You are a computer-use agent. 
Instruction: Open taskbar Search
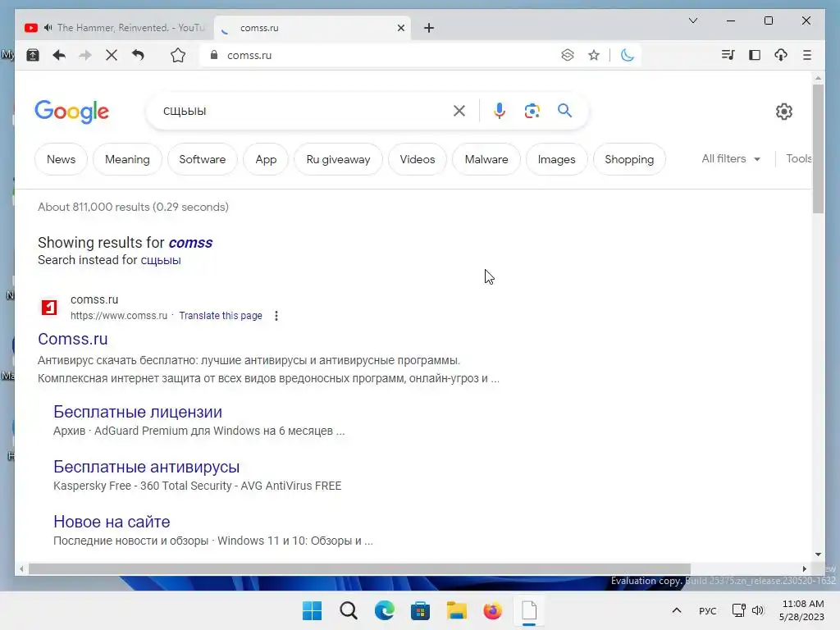click(348, 610)
